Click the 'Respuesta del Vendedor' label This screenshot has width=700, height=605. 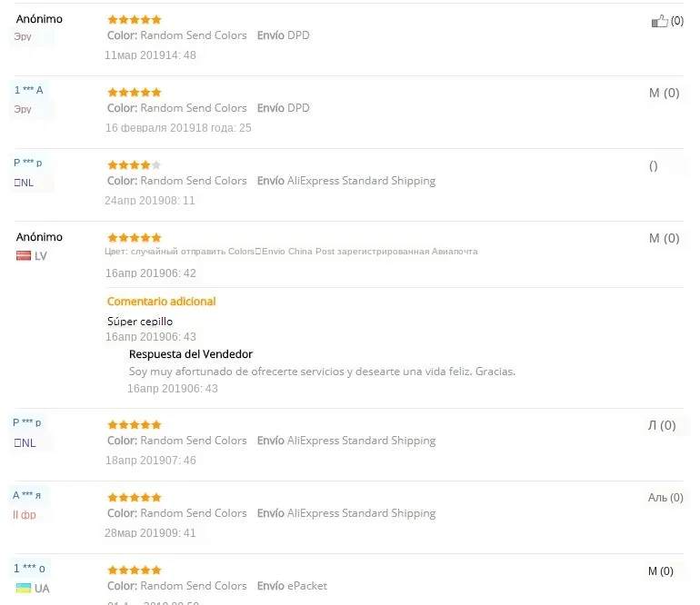click(x=191, y=354)
